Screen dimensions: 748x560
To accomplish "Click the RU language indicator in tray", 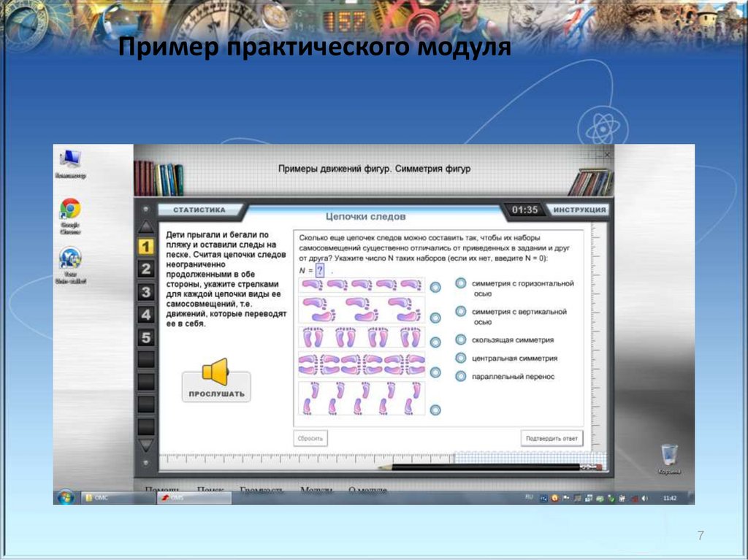I will click(528, 498).
